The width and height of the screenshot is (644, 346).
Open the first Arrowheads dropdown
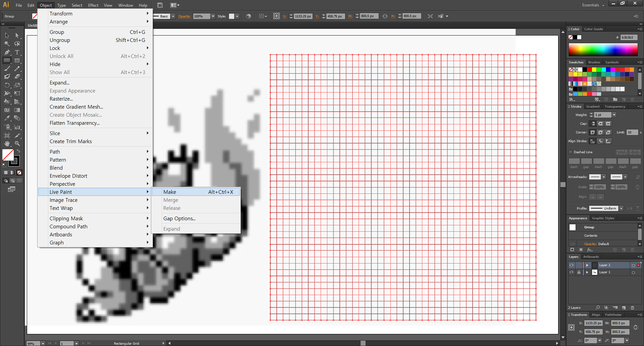[604, 177]
